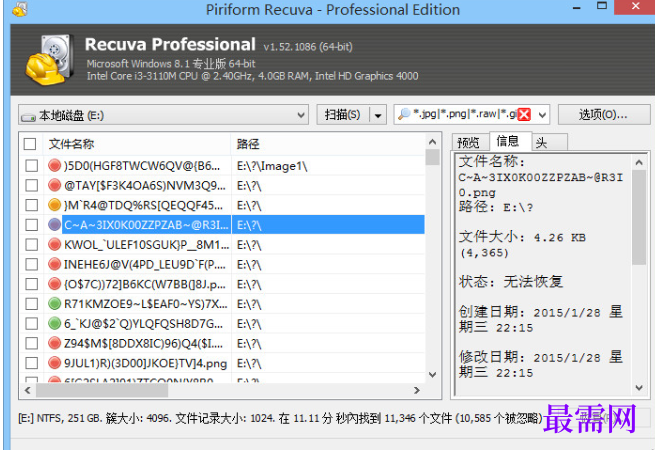The image size is (655, 450).
Task: Click the horizontal scrollbar thumb of file list
Action: click(x=102, y=390)
